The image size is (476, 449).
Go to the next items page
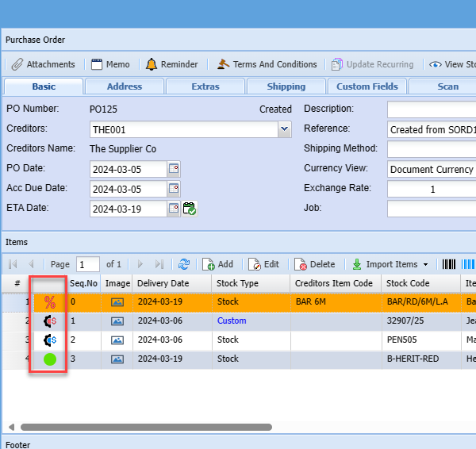coord(140,264)
